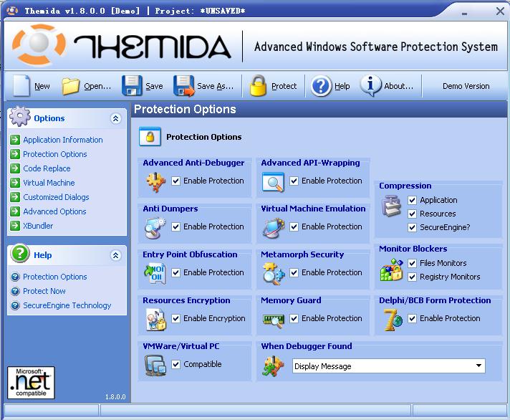Collapse the Help sidebar panel chevron
510x420 pixels.
115,255
